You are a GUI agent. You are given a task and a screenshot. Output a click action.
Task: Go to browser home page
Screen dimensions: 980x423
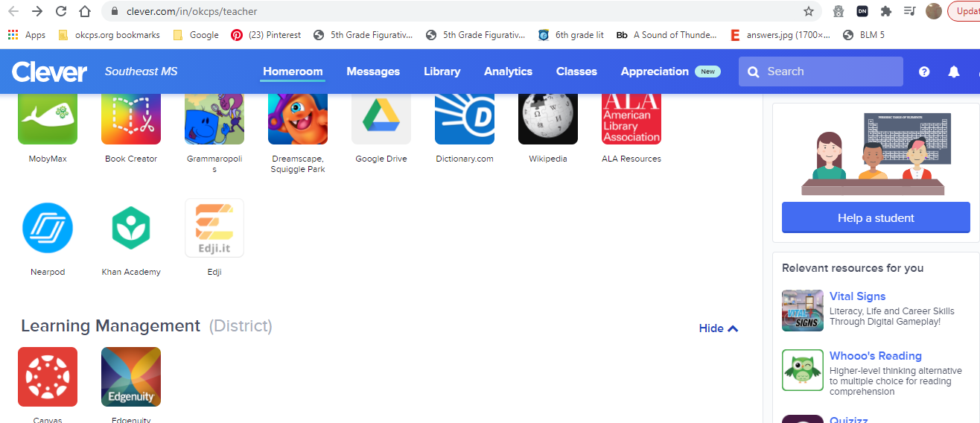85,11
